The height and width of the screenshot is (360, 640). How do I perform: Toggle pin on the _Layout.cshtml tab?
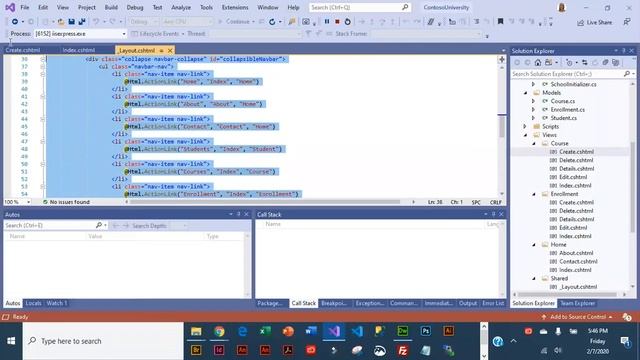tap(162, 50)
